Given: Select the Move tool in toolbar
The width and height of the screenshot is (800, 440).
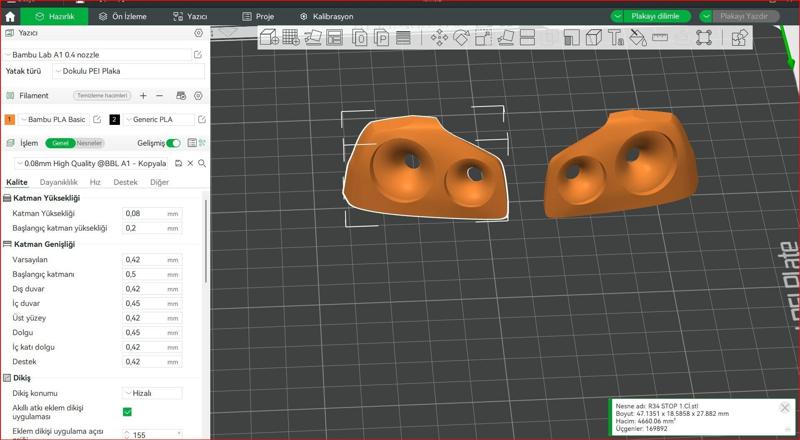Looking at the screenshot, I should pyautogui.click(x=439, y=38).
